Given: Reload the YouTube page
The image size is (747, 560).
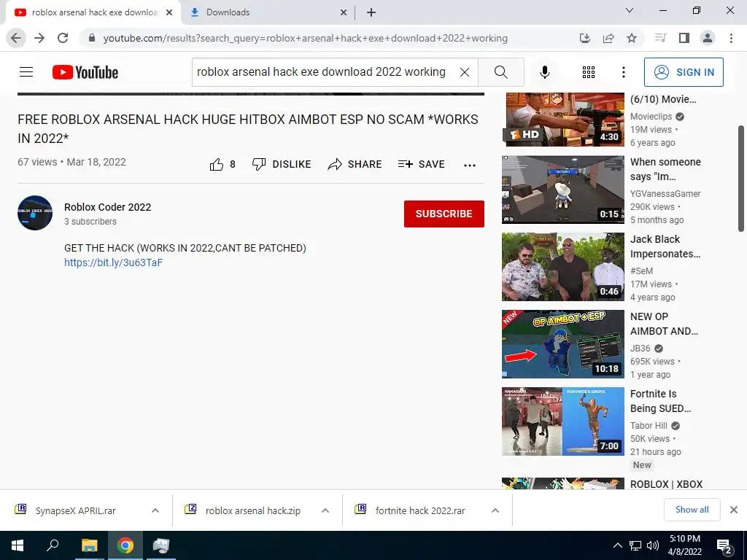Looking at the screenshot, I should point(63,38).
